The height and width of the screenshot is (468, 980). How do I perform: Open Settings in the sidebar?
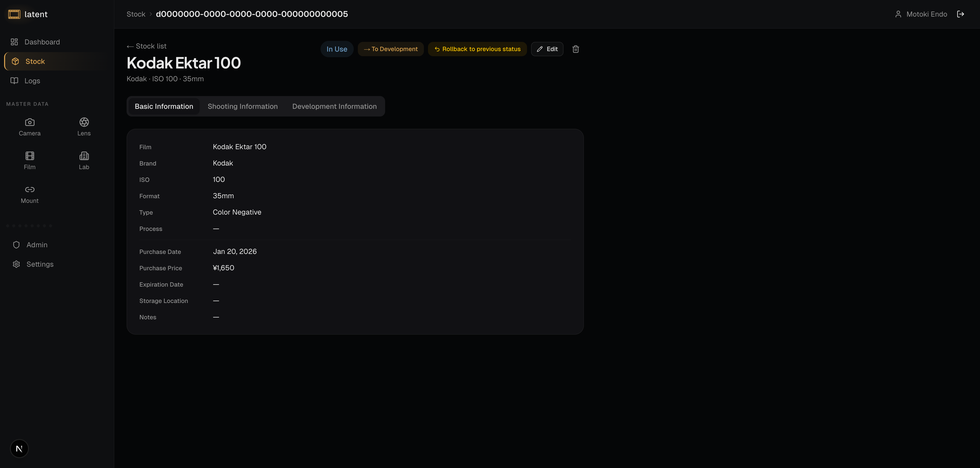click(40, 264)
